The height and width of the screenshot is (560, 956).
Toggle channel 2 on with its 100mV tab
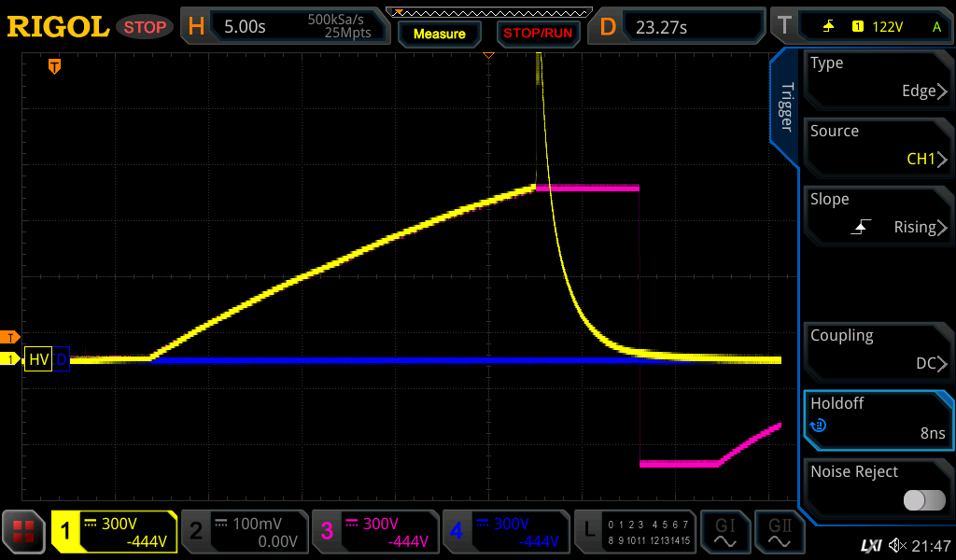pos(245,533)
